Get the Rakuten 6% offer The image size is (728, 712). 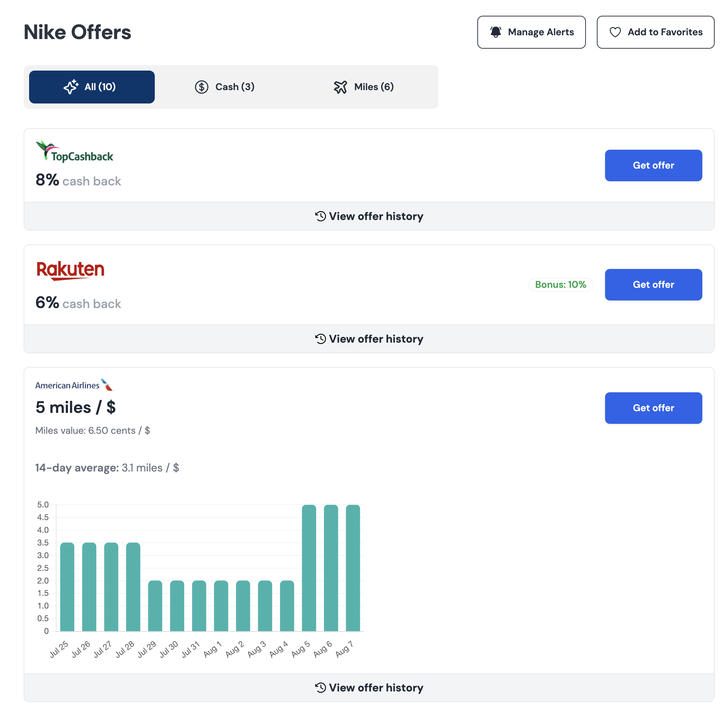pyautogui.click(x=653, y=285)
